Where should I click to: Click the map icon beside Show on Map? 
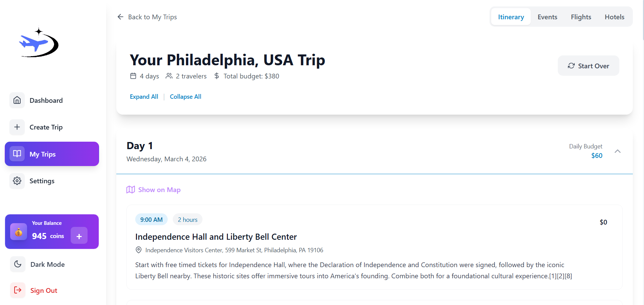[x=130, y=190]
